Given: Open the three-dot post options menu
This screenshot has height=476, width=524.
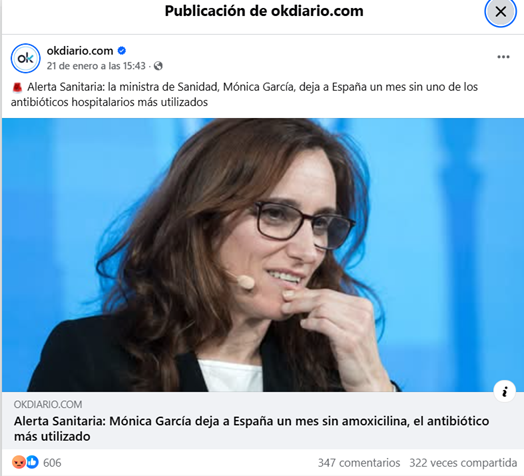Looking at the screenshot, I should click(x=503, y=57).
